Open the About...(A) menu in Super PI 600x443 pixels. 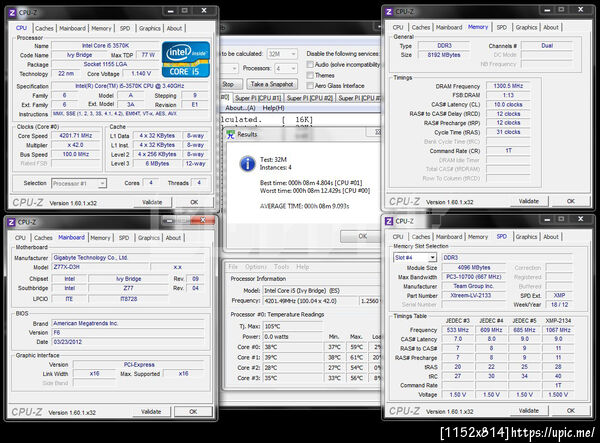(240, 108)
